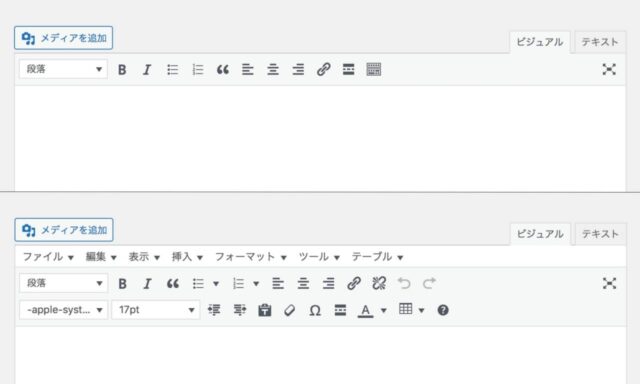The image size is (640, 384).
Task: Open keyboard shortcuts help question icon
Action: (443, 311)
